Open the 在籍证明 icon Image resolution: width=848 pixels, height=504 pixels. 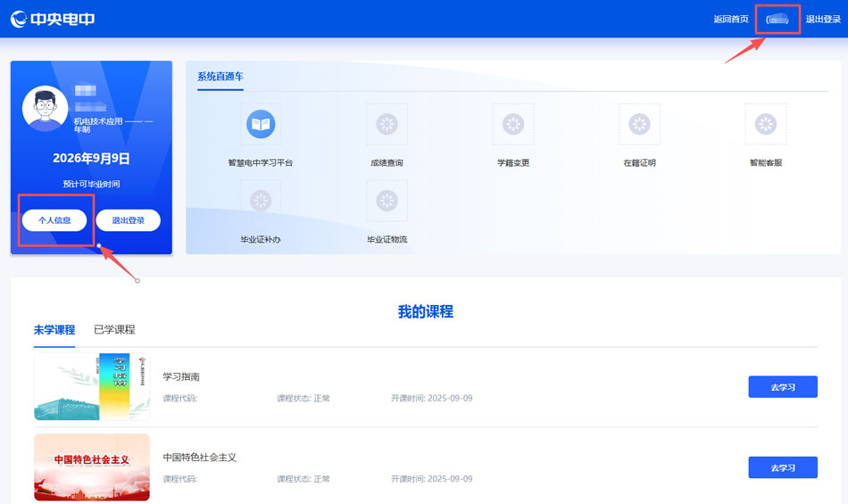pos(639,124)
